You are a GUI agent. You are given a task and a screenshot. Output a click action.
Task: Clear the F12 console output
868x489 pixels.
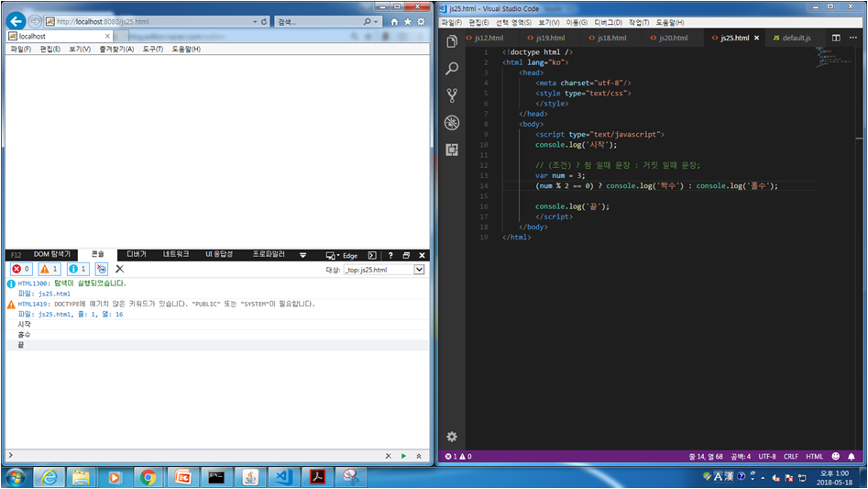(119, 269)
